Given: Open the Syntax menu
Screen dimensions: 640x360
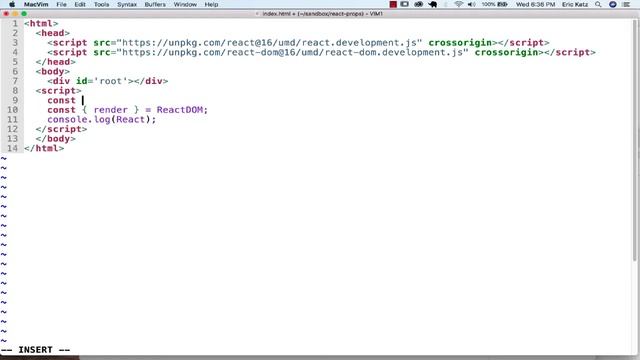Looking at the screenshot, I should point(127,4).
